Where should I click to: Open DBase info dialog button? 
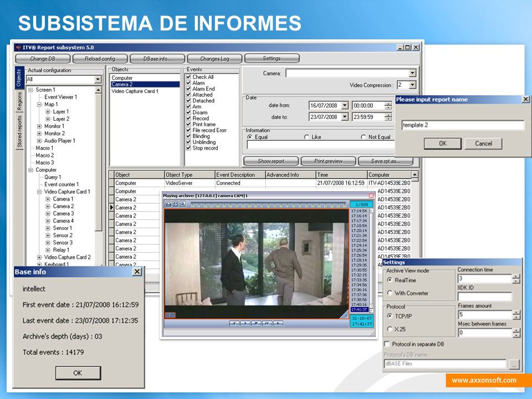point(157,59)
